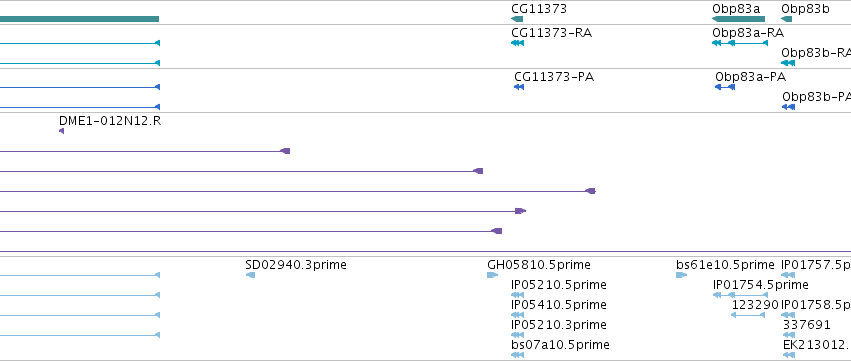Click the CG11373-PA protein glyph
The image size is (851, 361).
(x=519, y=87)
